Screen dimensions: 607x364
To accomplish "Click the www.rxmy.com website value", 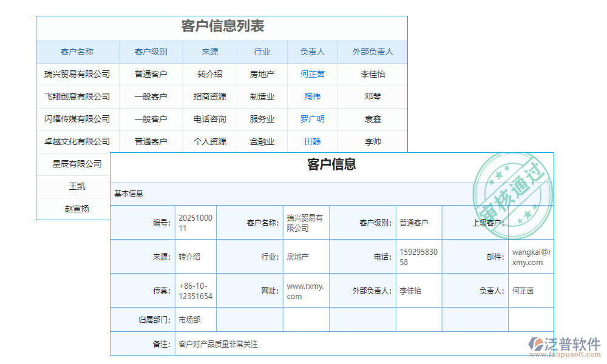I will 306,290.
